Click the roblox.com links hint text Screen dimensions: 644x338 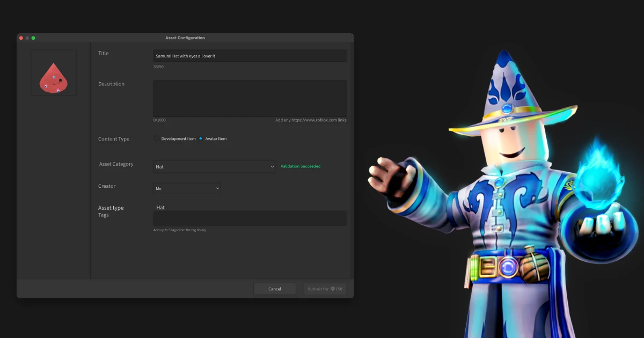click(x=311, y=120)
